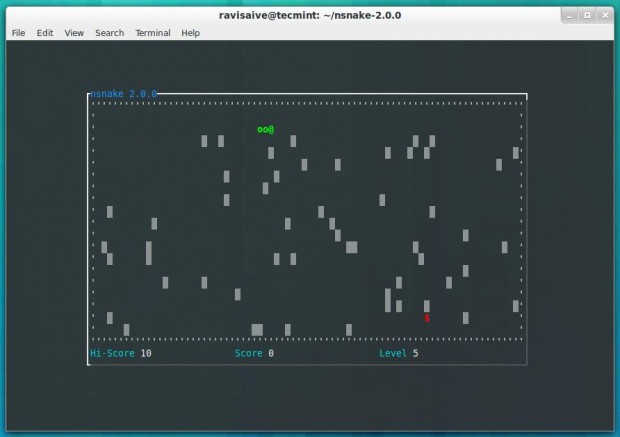
Task: Click the Hi-Score value 10
Action: [x=146, y=353]
